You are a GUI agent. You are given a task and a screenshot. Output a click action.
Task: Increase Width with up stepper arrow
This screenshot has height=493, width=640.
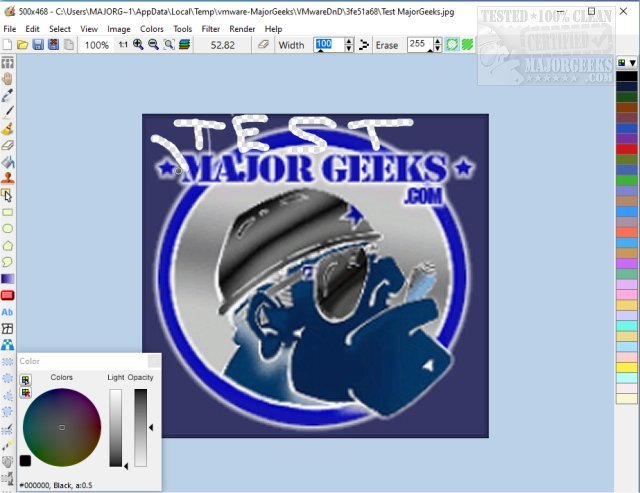349,41
